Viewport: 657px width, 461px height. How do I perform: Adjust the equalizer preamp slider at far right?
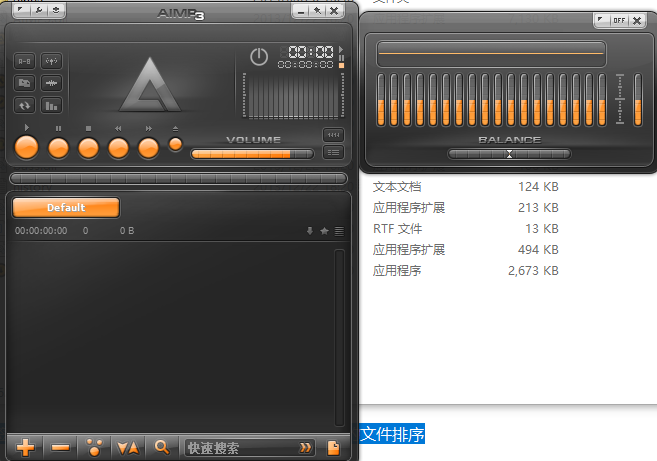(x=638, y=100)
